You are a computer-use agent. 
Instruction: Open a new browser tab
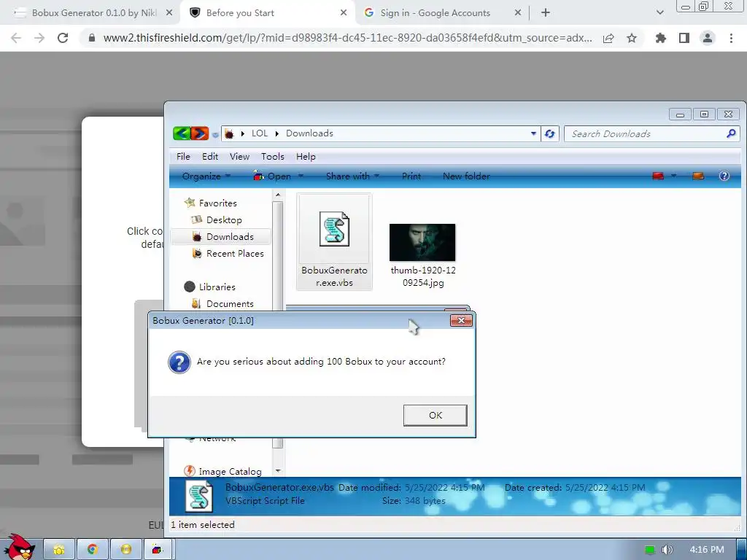point(546,13)
